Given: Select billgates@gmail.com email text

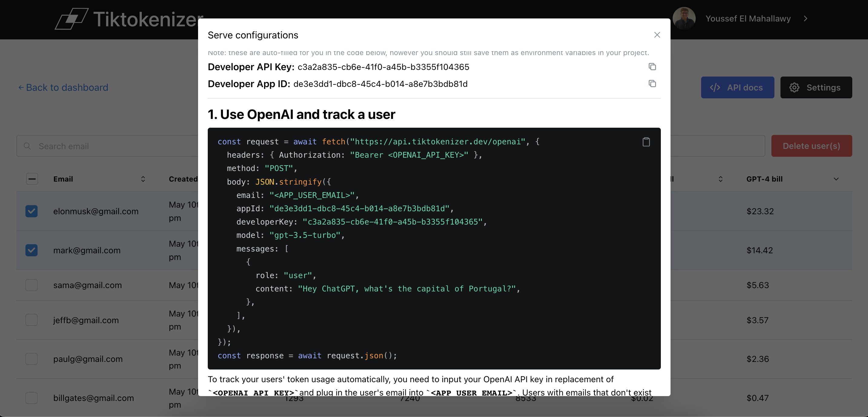Looking at the screenshot, I should [x=93, y=398].
